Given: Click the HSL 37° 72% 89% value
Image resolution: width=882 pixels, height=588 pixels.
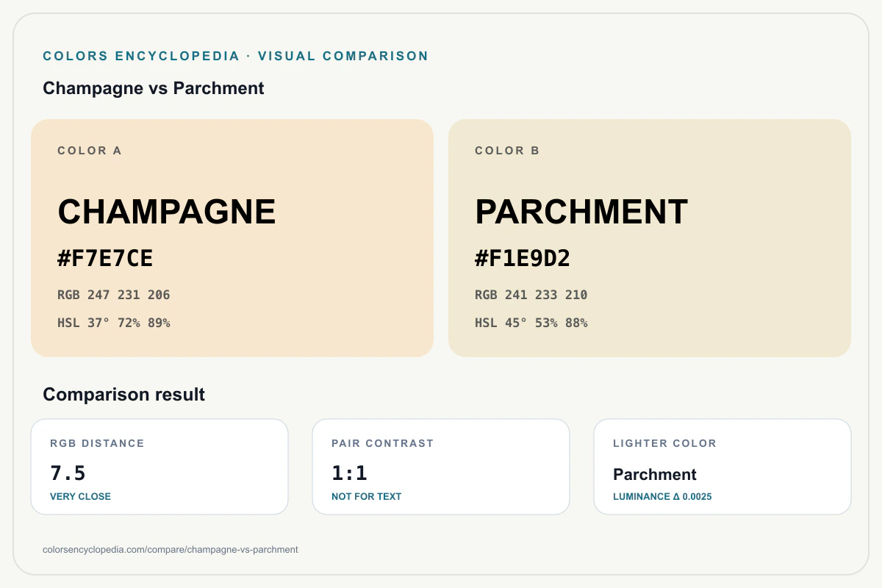Looking at the screenshot, I should coord(114,323).
